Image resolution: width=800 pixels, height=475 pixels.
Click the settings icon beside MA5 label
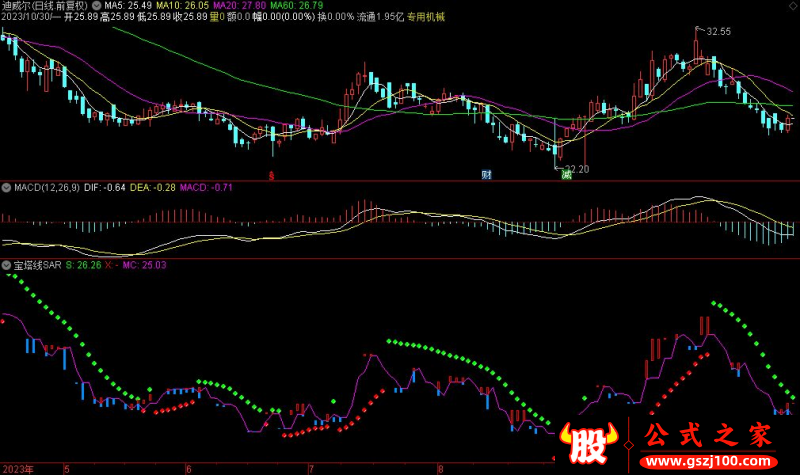pos(95,5)
